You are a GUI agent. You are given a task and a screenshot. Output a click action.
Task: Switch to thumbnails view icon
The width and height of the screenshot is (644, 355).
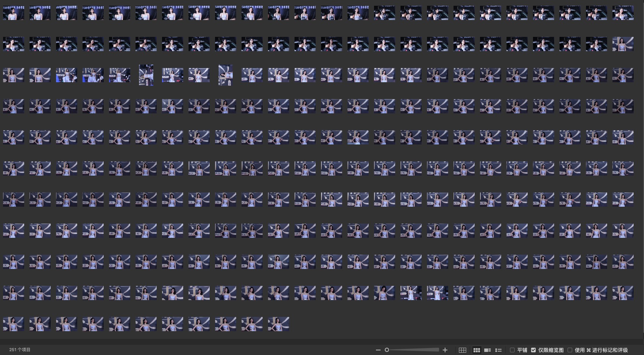click(477, 350)
